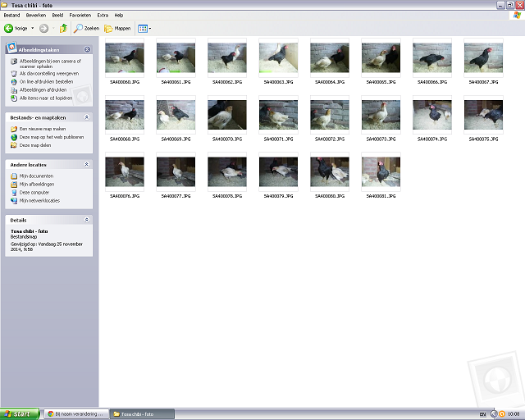This screenshot has height=420, width=525.
Task: Select thumbnail SA400071.JPG
Action: point(278,115)
